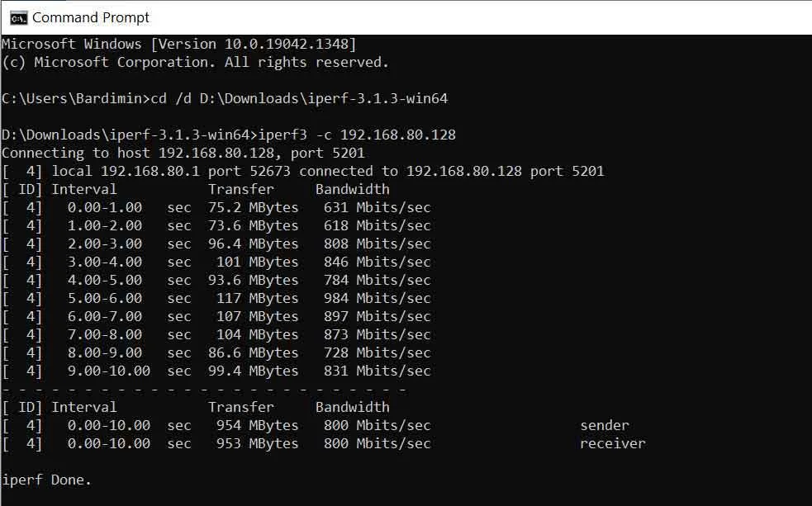The height and width of the screenshot is (506, 812).
Task: Click the first Bandwidth column header
Action: [352, 189]
